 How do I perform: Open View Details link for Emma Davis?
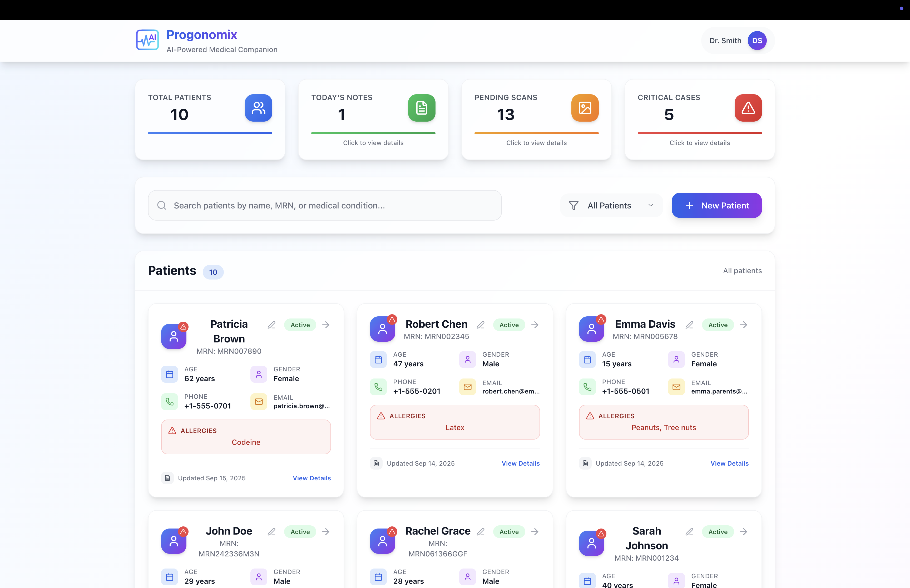[729, 463]
